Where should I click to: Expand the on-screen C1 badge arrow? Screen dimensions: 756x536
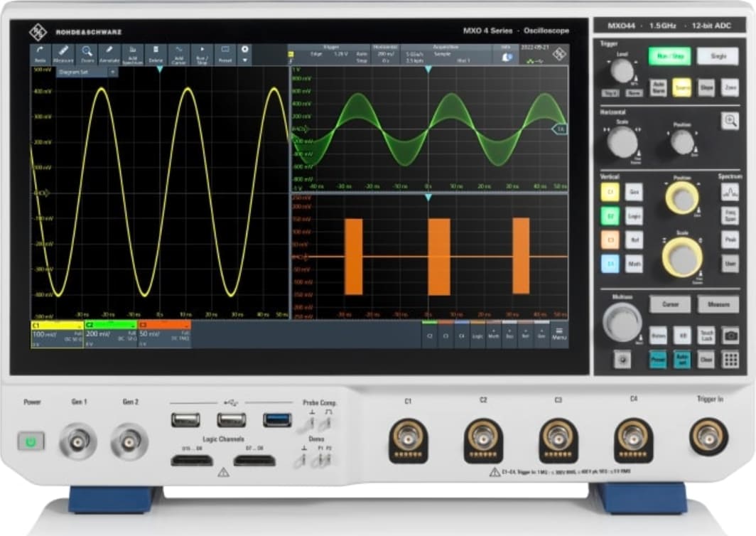coord(79,326)
